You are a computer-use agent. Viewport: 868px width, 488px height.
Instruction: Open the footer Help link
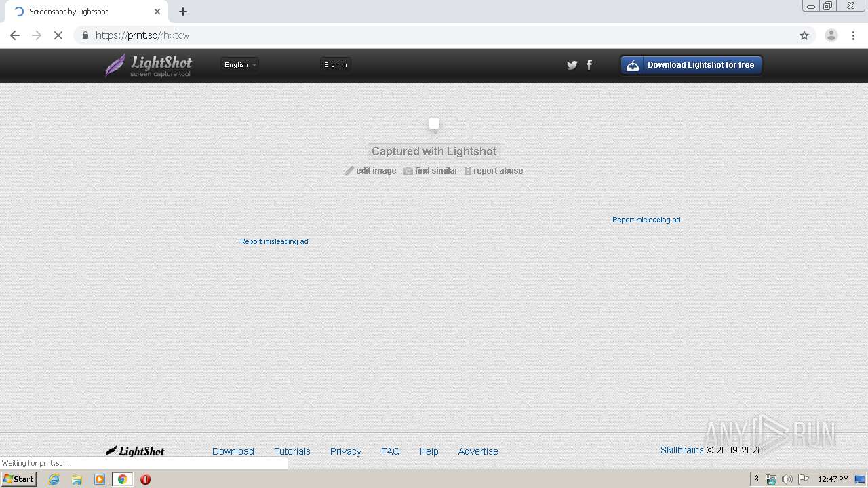(x=429, y=451)
